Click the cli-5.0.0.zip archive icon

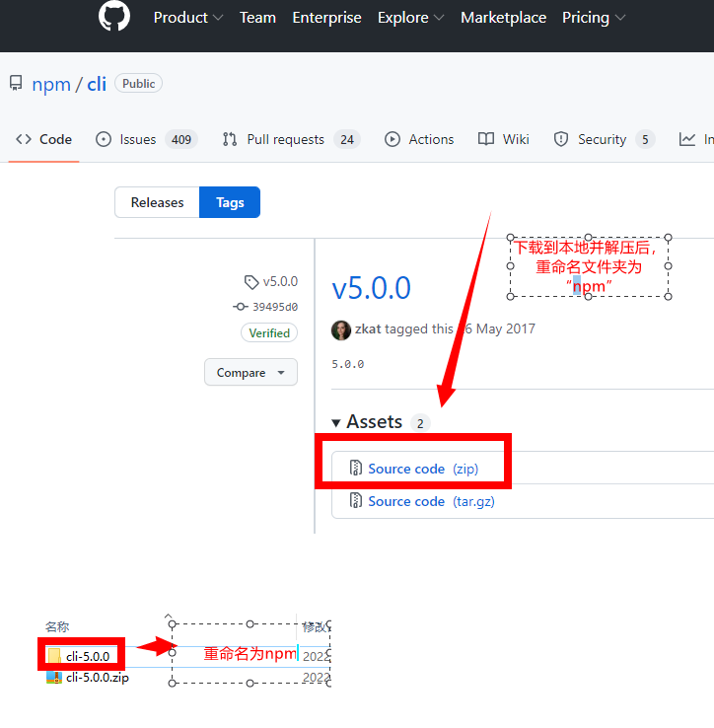coord(54,678)
